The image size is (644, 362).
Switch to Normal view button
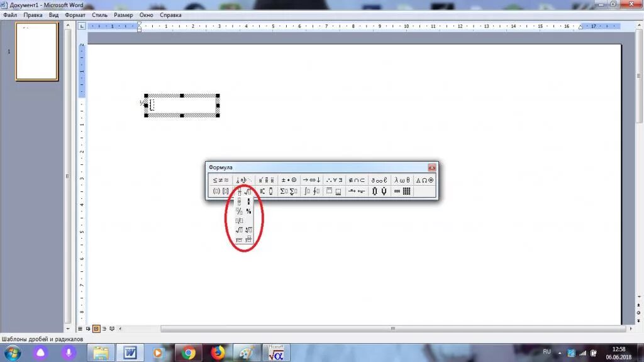point(80,329)
